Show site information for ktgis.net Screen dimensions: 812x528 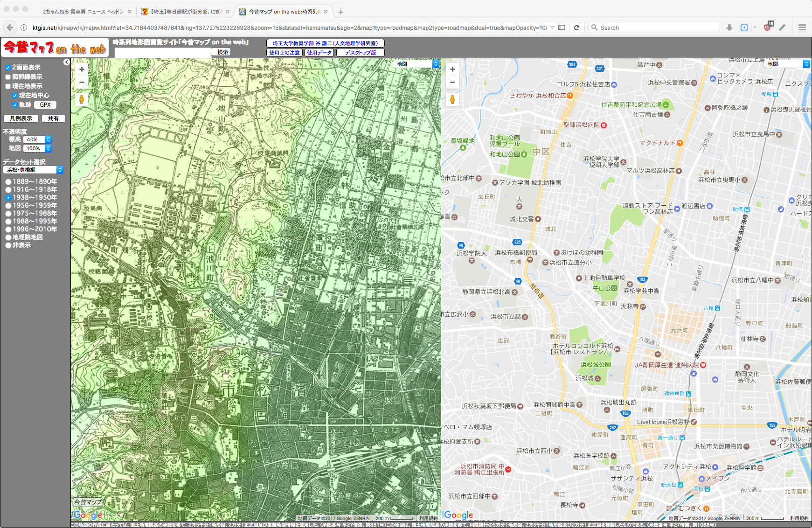(x=24, y=28)
